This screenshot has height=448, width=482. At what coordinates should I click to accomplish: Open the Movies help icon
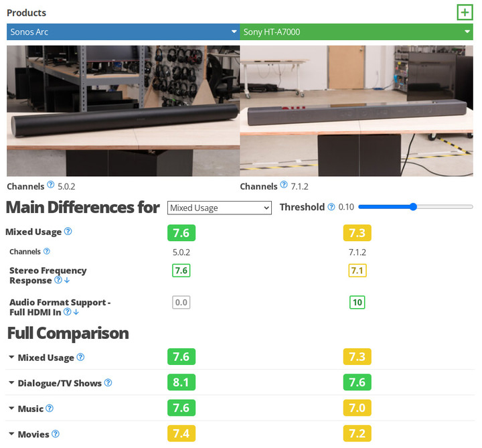pyautogui.click(x=56, y=433)
